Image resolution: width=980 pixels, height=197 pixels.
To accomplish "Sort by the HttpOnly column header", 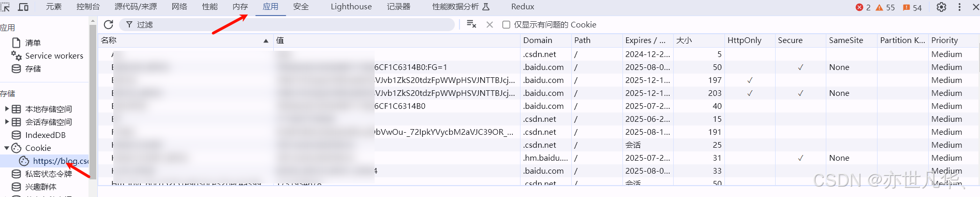I will pos(749,40).
